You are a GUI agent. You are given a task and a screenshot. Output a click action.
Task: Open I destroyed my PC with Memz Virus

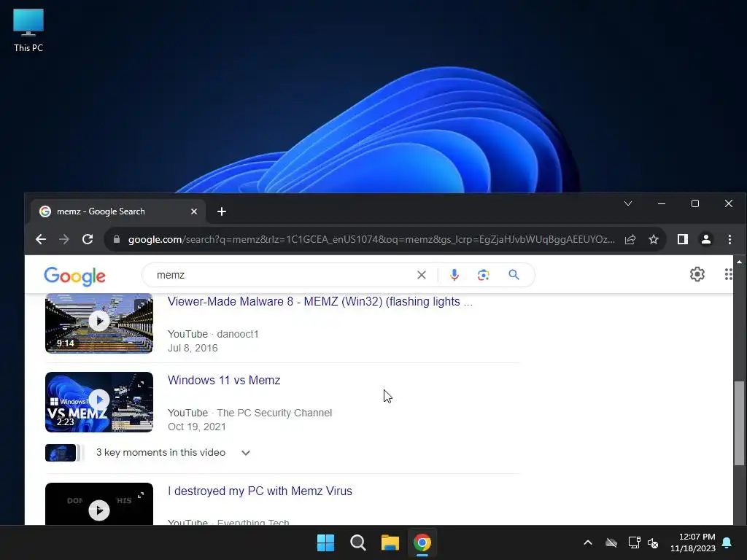(260, 491)
